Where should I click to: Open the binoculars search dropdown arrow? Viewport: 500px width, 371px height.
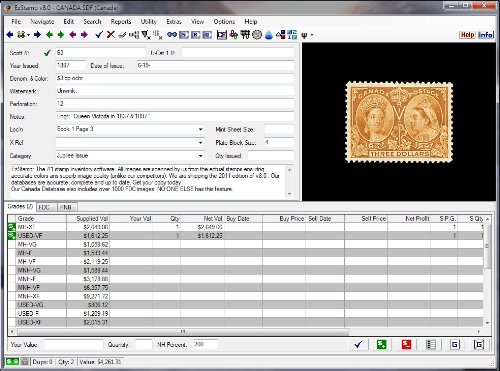29,35
